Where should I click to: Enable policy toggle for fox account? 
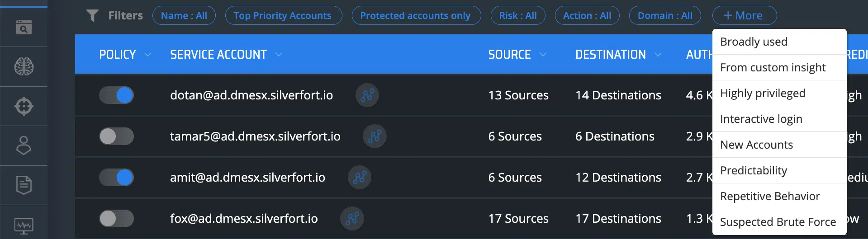[x=117, y=219]
